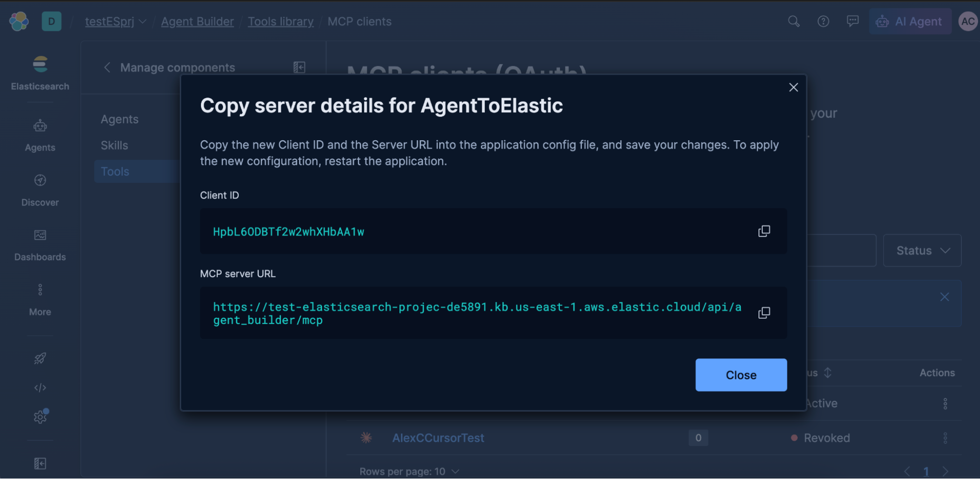Open the rocket getting started icon

pyautogui.click(x=40, y=358)
